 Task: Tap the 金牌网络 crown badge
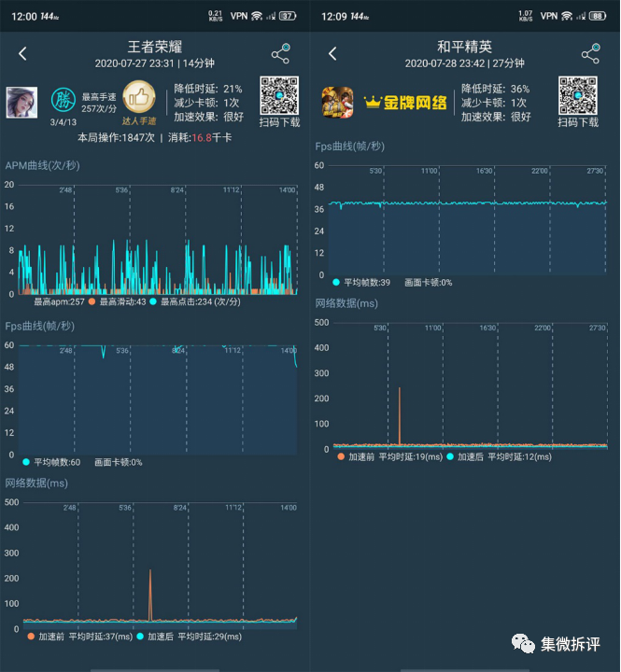click(405, 103)
